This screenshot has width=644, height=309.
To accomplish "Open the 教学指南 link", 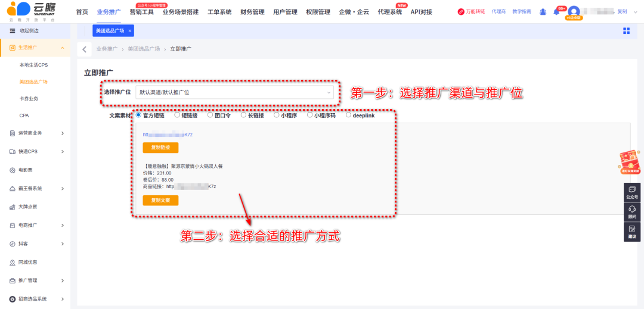I will pos(522,12).
